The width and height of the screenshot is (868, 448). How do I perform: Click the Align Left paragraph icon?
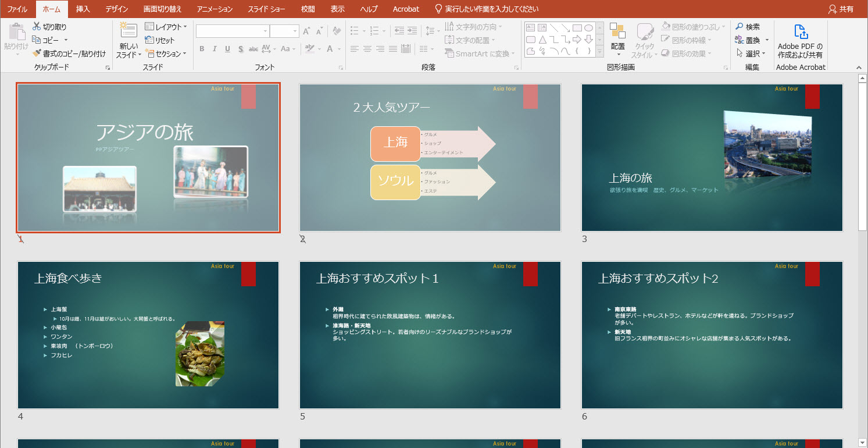pos(354,49)
